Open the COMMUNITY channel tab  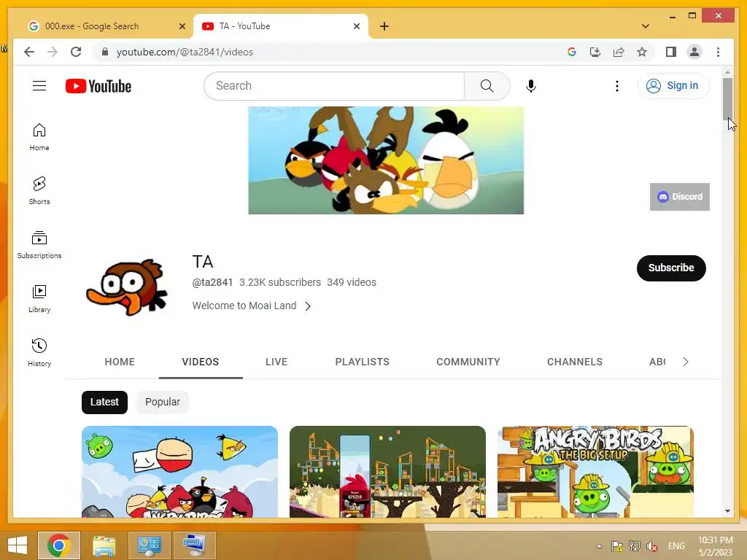pos(468,362)
